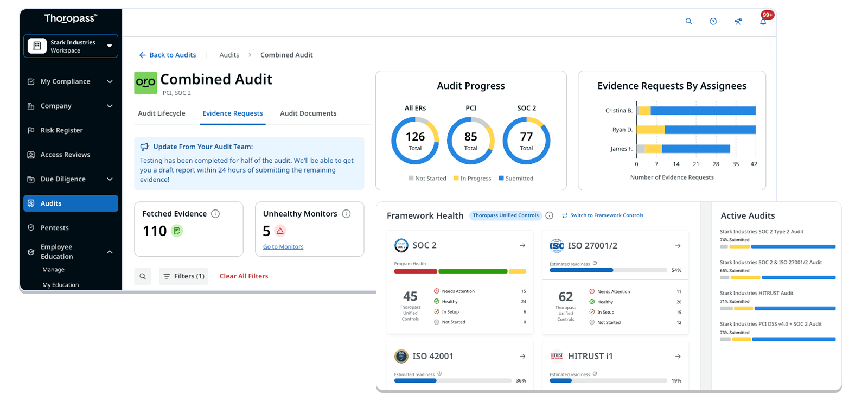The image size is (868, 407).
Task: Click the Submitted legend item
Action: click(x=516, y=179)
